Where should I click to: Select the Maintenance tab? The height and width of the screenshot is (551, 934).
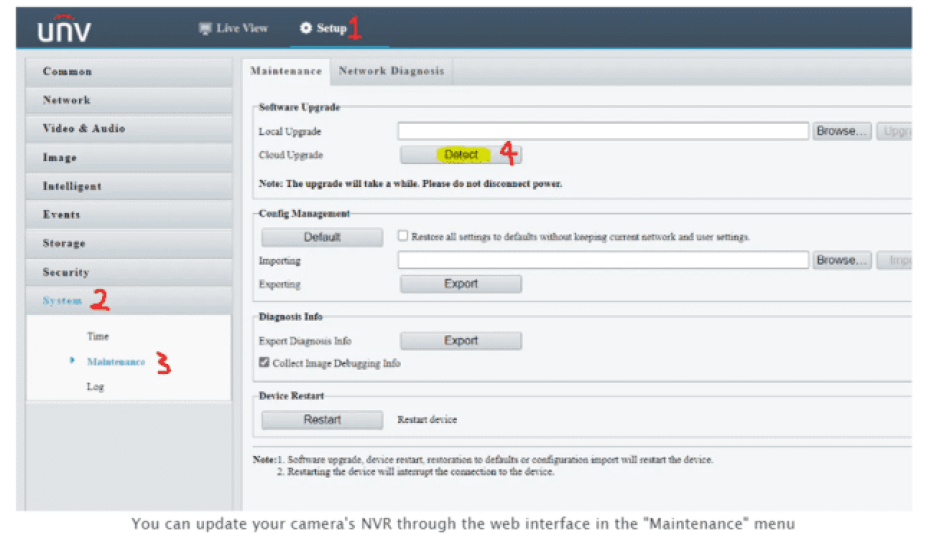285,71
